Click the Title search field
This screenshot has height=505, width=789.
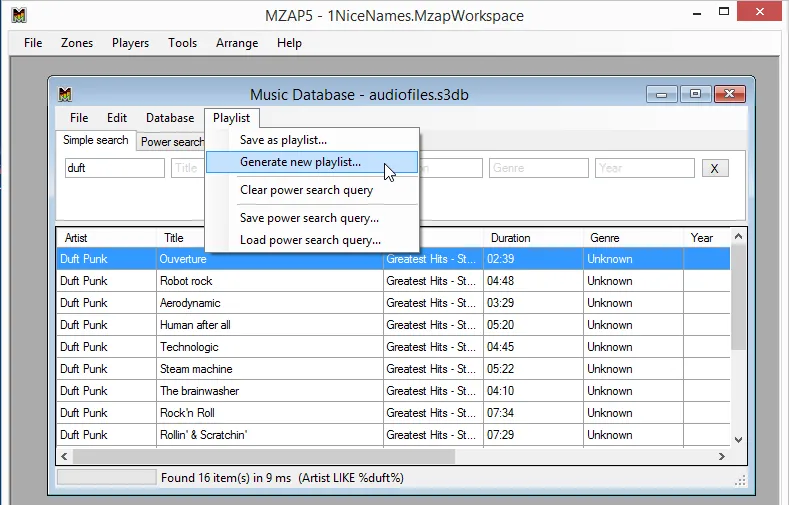tap(188, 168)
